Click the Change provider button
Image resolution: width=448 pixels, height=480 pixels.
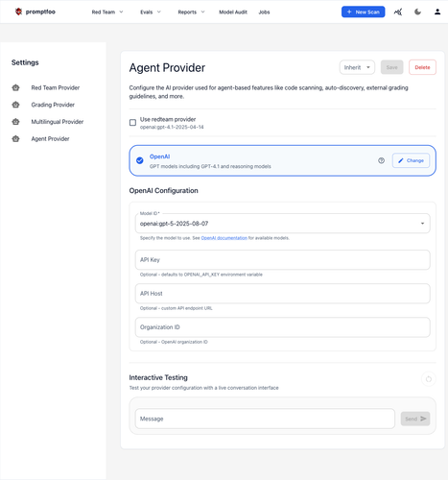(411, 160)
